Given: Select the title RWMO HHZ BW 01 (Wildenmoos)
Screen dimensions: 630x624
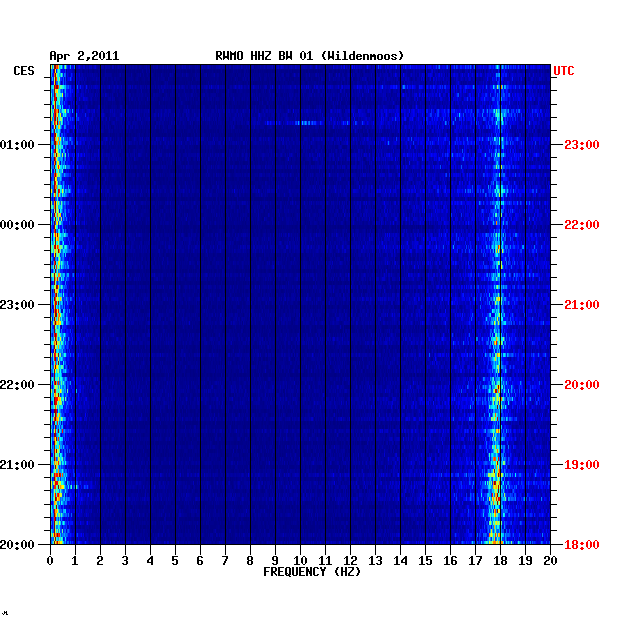Looking at the screenshot, I should (309, 56).
